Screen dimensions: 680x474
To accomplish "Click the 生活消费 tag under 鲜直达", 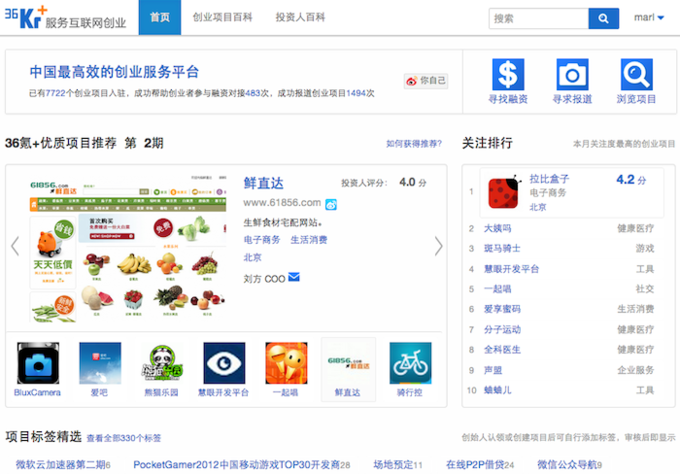I will (x=309, y=240).
